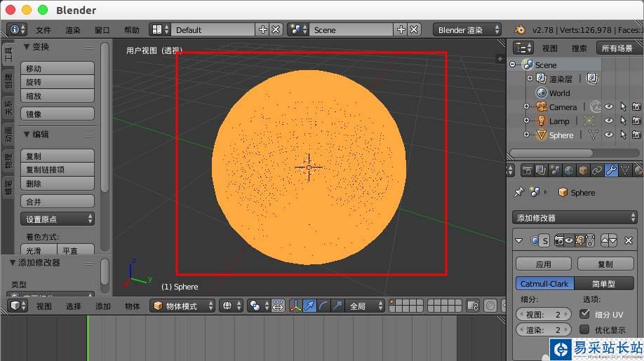Select the rotate manipulator arc icon
This screenshot has height=361, width=644.
tap(323, 306)
